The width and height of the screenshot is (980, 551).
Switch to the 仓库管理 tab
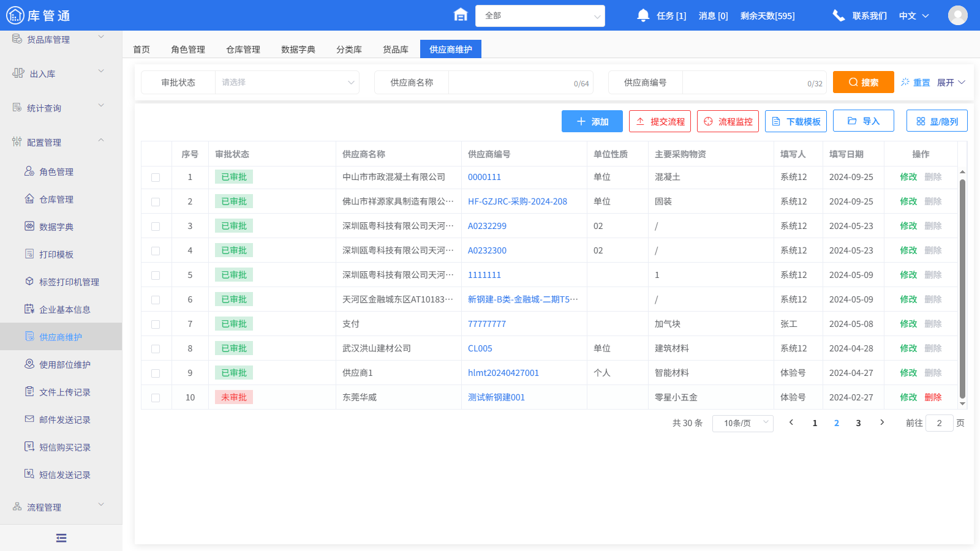243,50
